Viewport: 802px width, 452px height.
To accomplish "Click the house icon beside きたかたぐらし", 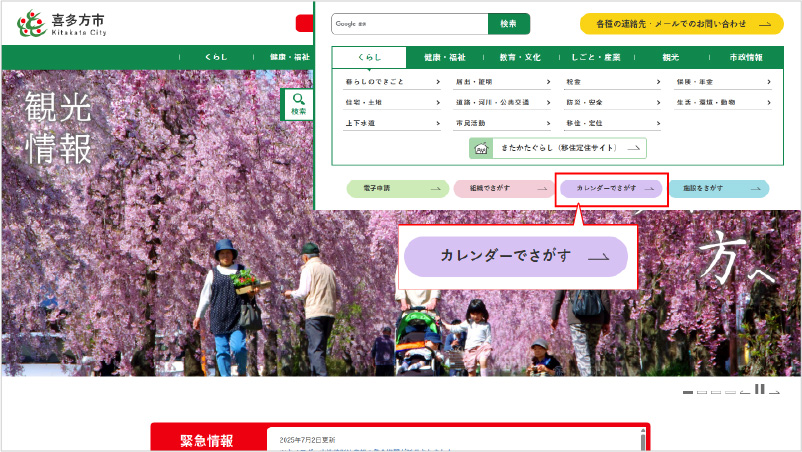I will pyautogui.click(x=480, y=148).
